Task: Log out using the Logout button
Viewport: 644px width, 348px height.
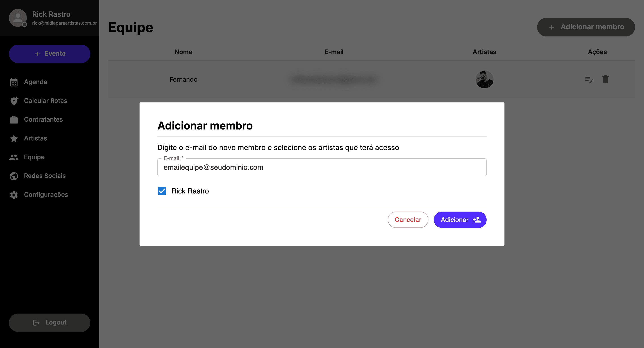Action: coord(49,323)
